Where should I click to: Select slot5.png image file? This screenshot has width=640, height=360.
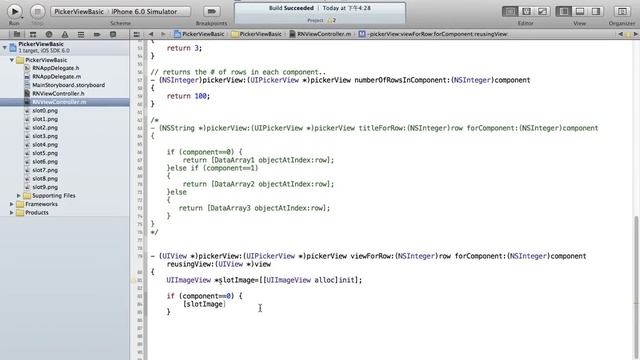(x=45, y=153)
